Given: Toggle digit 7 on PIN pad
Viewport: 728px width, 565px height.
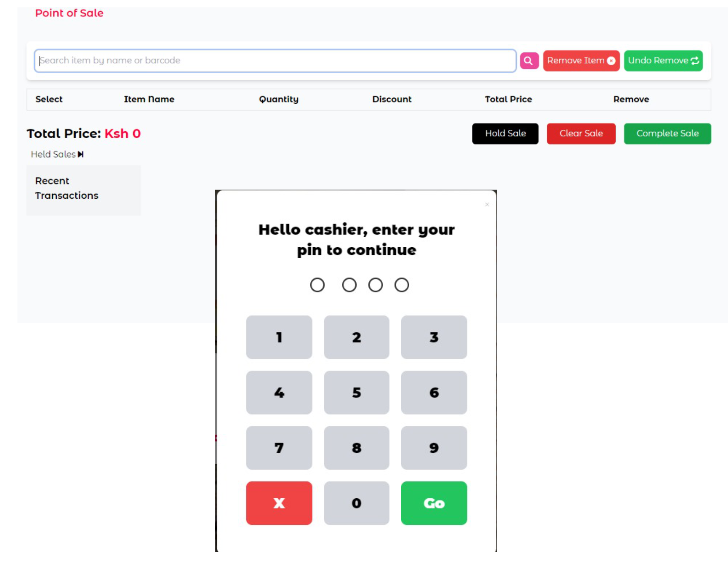Looking at the screenshot, I should [278, 447].
